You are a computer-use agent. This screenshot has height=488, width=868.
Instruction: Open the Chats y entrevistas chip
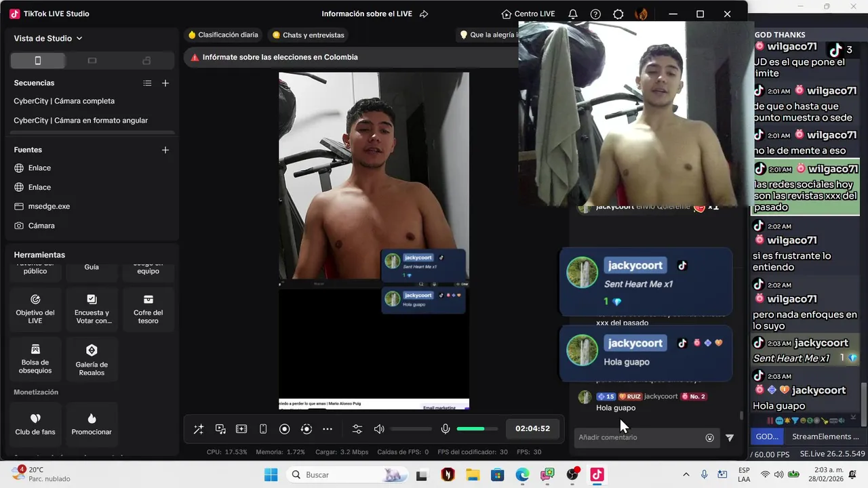pos(309,35)
